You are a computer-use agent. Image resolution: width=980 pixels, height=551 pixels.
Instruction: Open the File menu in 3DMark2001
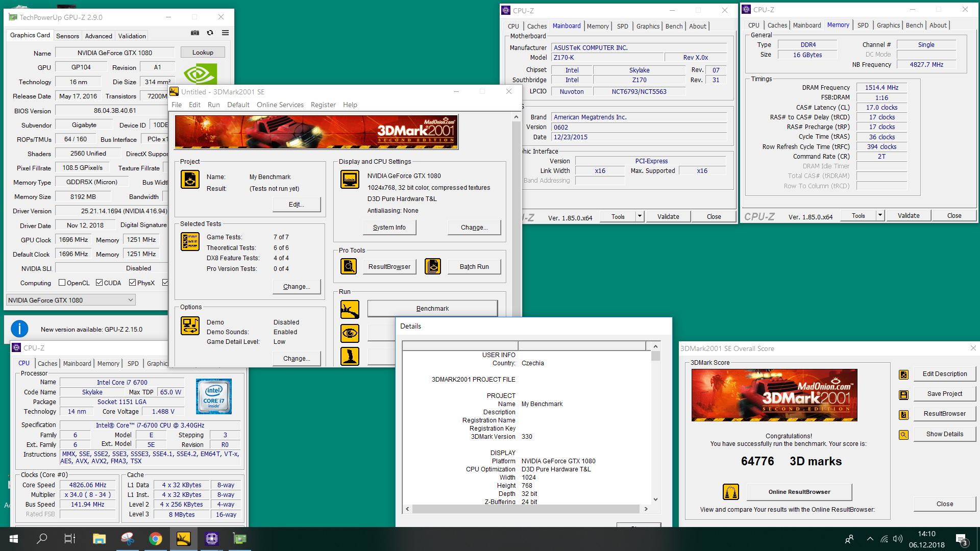click(x=177, y=105)
